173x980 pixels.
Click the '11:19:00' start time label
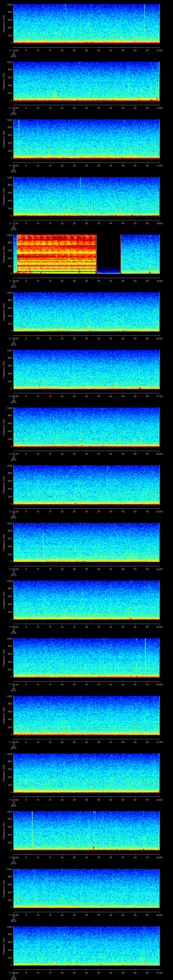tap(13, 339)
